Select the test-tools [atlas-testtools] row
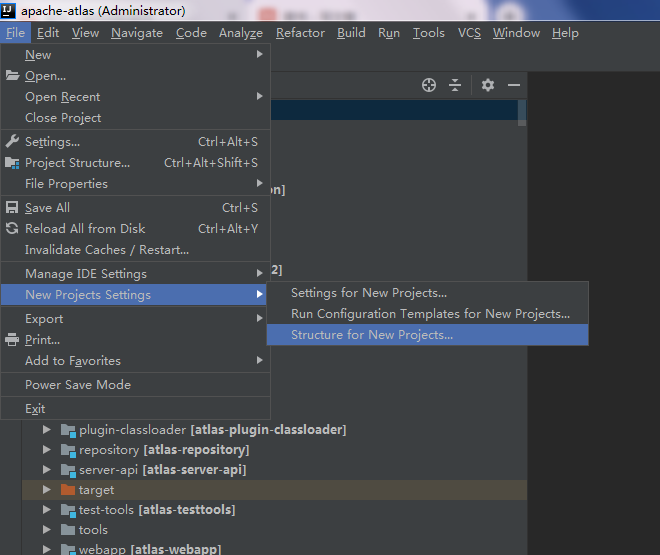Image resolution: width=660 pixels, height=555 pixels. coord(274,510)
